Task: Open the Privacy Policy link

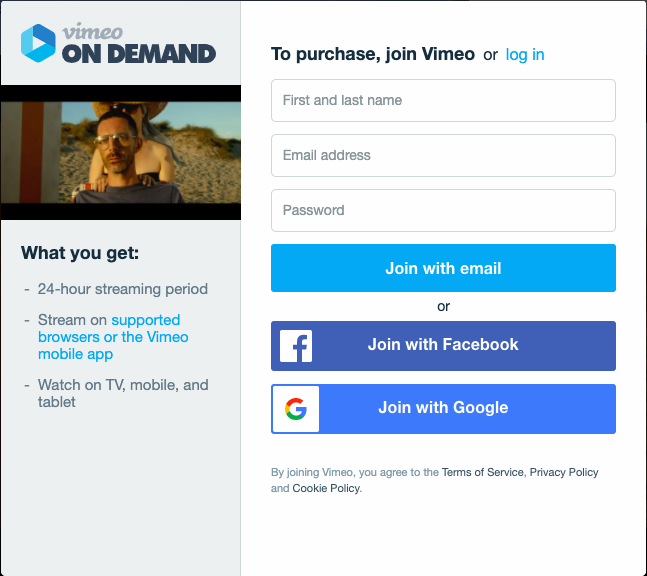Action: click(564, 472)
